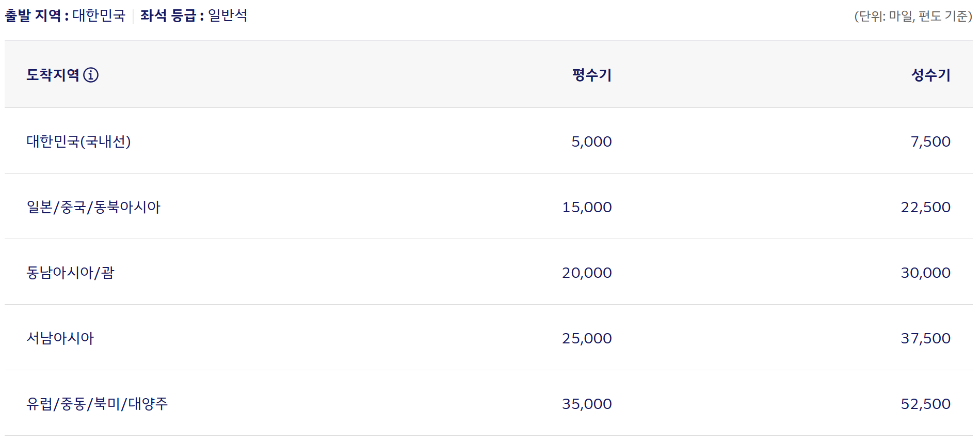Screen dimensions: 980x441
Task: Click the 37,500 peak mileage value
Action: click(x=926, y=338)
